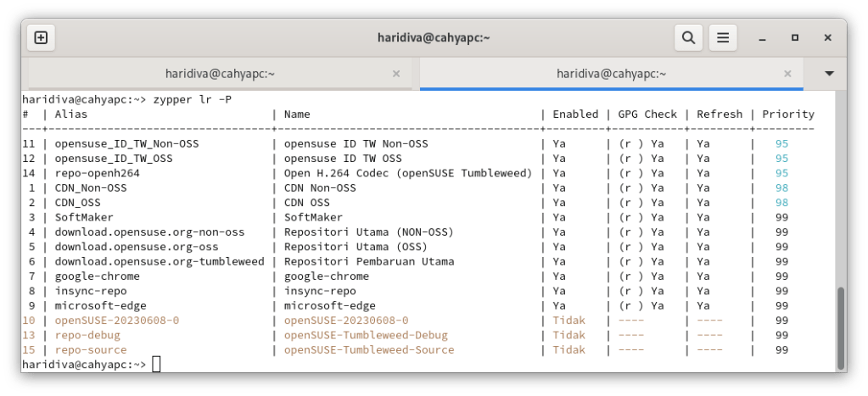Click the cursor block at the empty prompt
The width and height of the screenshot is (868, 396).
156,365
